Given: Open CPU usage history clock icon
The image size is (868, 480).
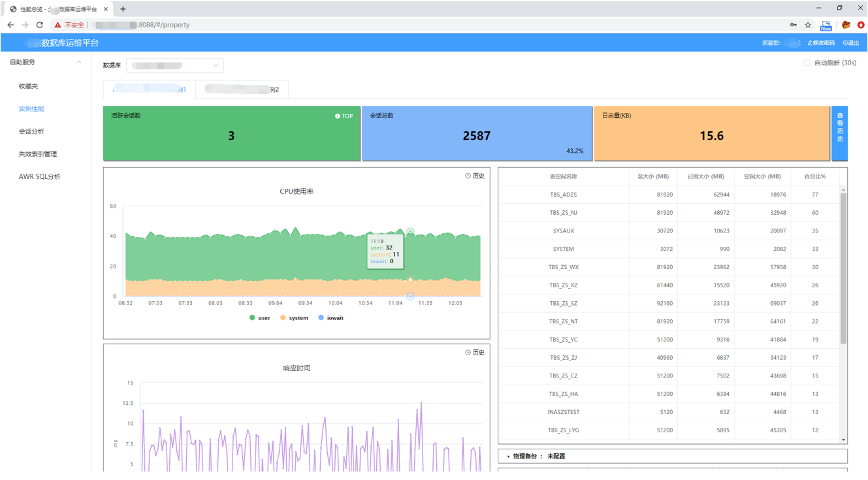Looking at the screenshot, I should pyautogui.click(x=468, y=176).
